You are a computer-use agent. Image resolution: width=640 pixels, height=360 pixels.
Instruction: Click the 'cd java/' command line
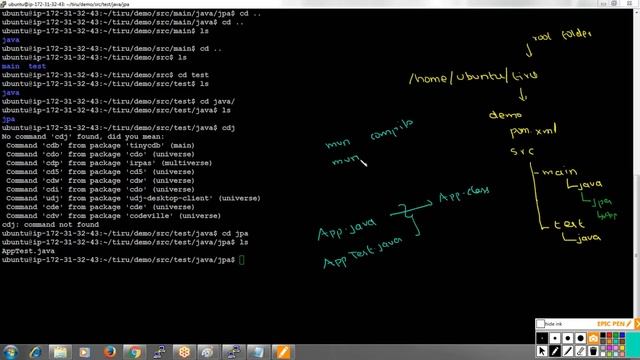pyautogui.click(x=118, y=102)
